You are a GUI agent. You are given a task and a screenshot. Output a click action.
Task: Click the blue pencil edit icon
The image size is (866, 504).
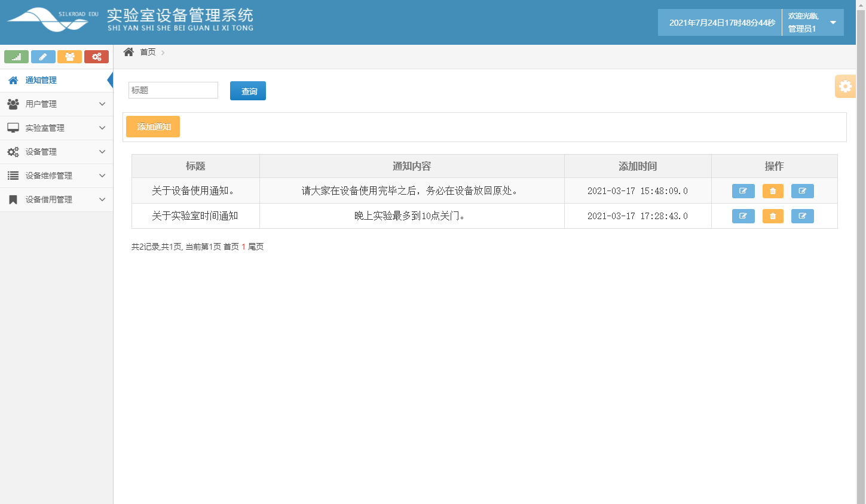pos(43,57)
